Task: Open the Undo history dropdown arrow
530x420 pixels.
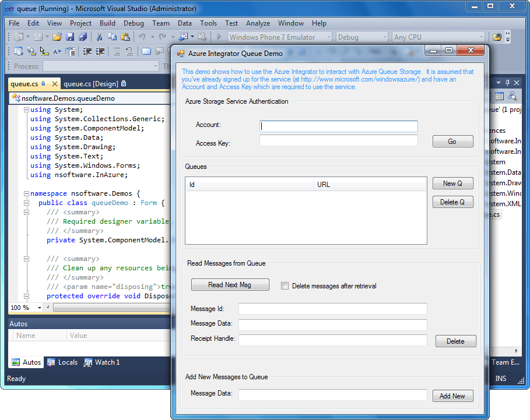Action: click(152, 37)
